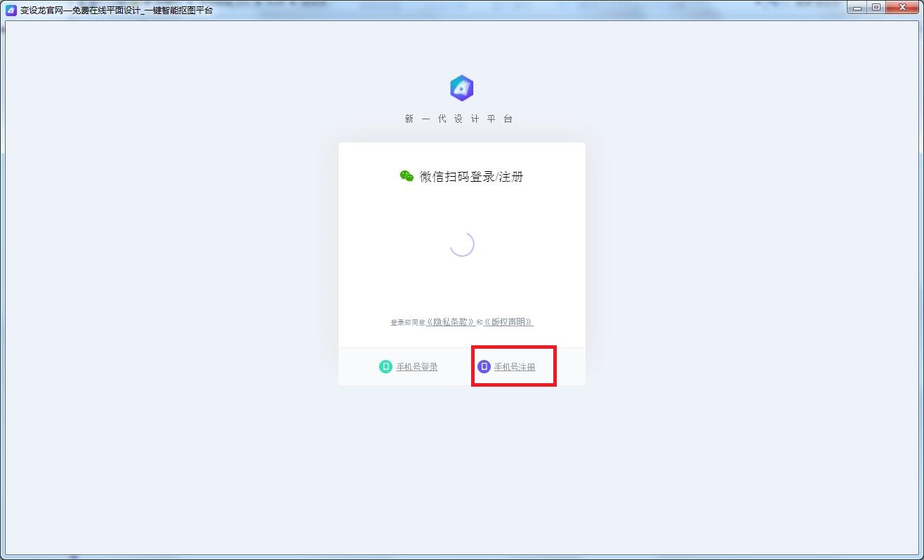
Task: Click the green phone login icon
Action: [x=385, y=366]
